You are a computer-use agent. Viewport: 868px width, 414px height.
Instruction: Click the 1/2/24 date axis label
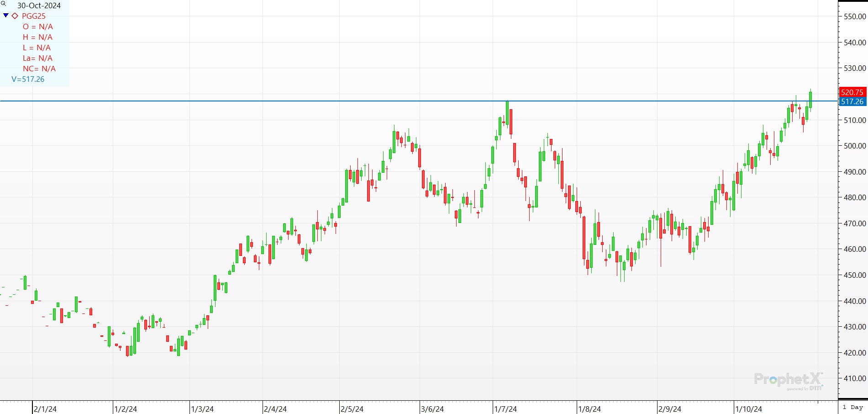point(126,409)
